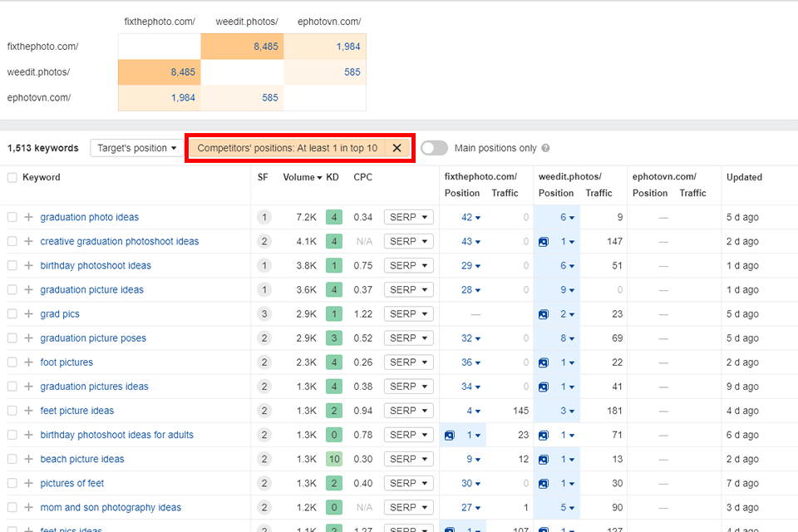Click plus icon for creative graduation photoshoot ideas
Screen dimensions: 798x532
28,241
